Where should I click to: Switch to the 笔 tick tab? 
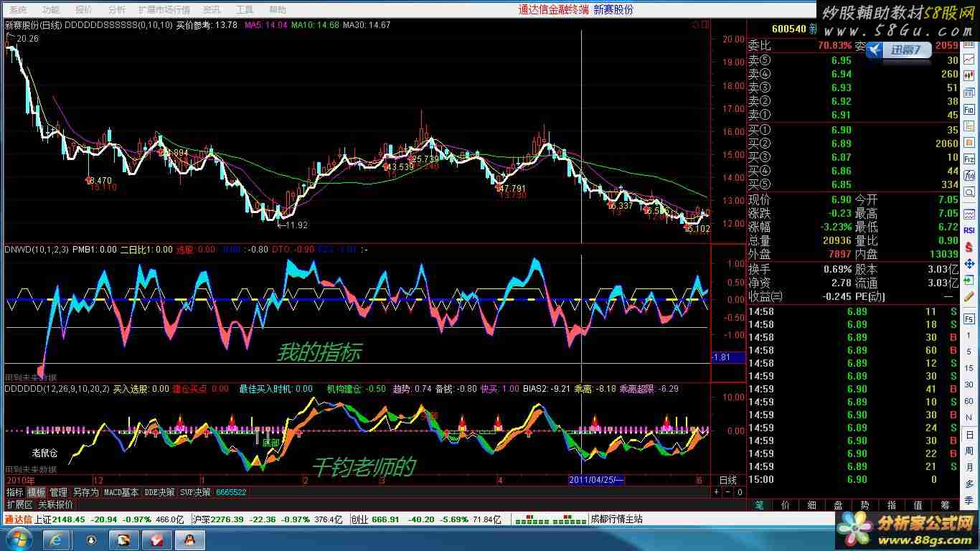[758, 506]
